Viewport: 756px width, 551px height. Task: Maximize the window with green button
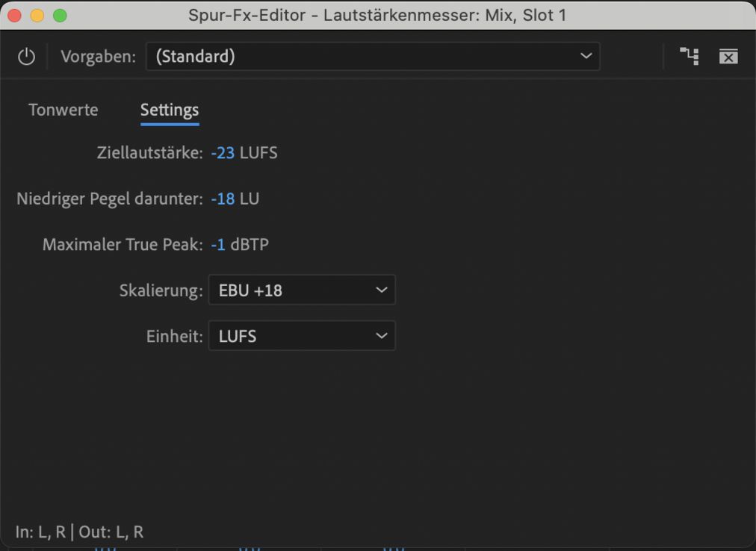60,15
